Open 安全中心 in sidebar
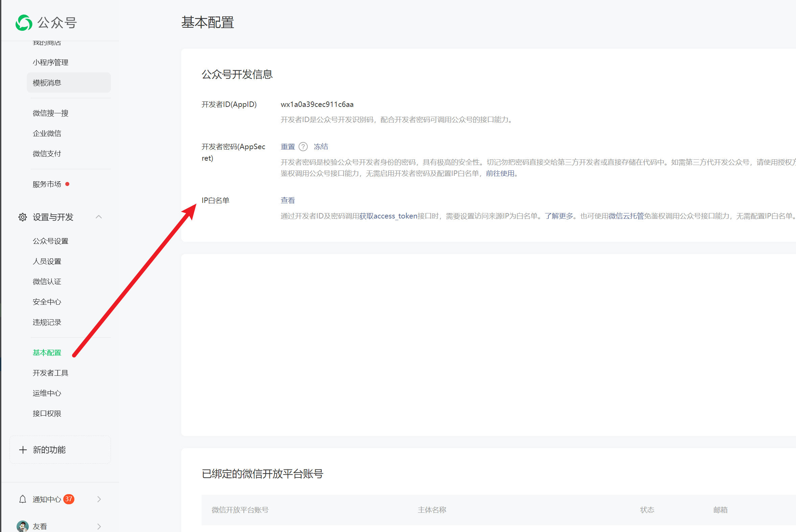The image size is (796, 532). (47, 302)
